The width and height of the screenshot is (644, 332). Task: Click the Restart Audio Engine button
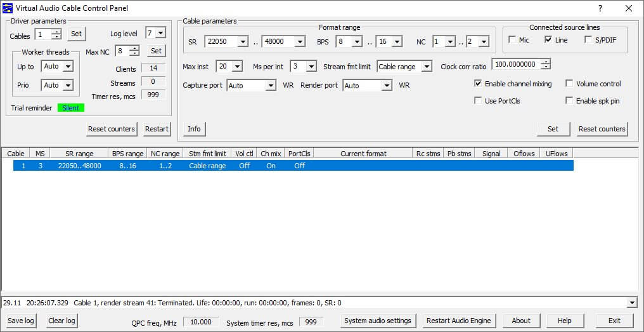pyautogui.click(x=459, y=321)
